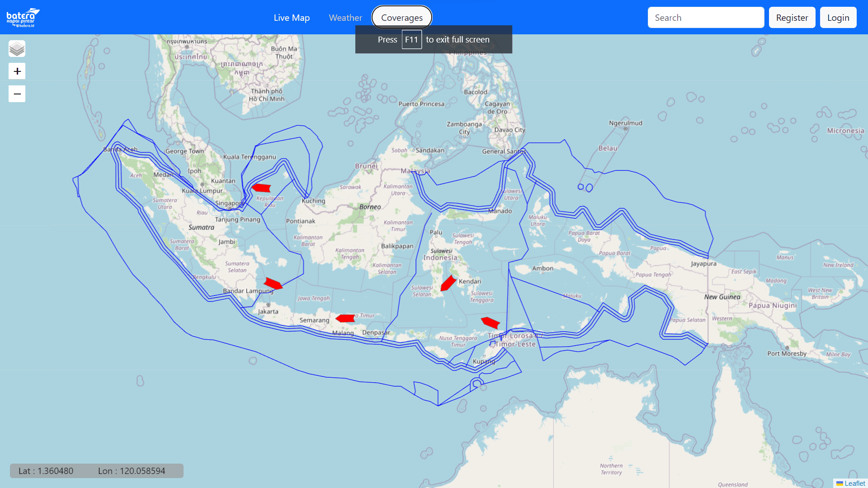Click the Jayapura city label on map

[703, 263]
